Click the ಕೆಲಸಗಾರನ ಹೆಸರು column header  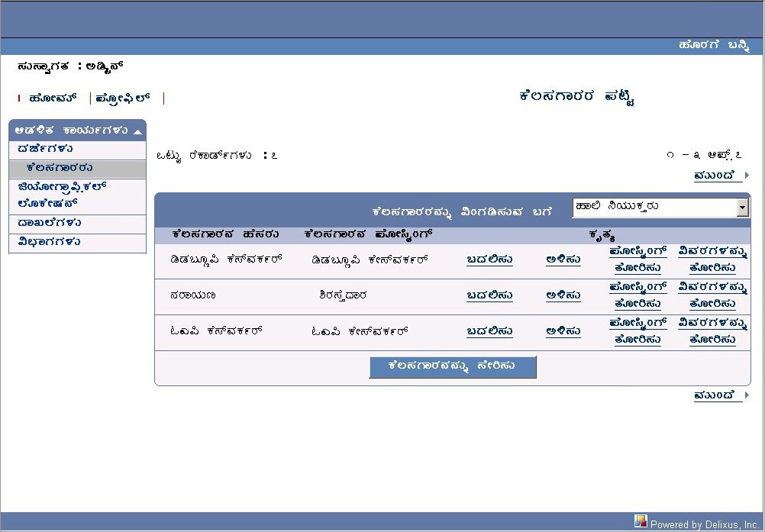click(x=225, y=234)
